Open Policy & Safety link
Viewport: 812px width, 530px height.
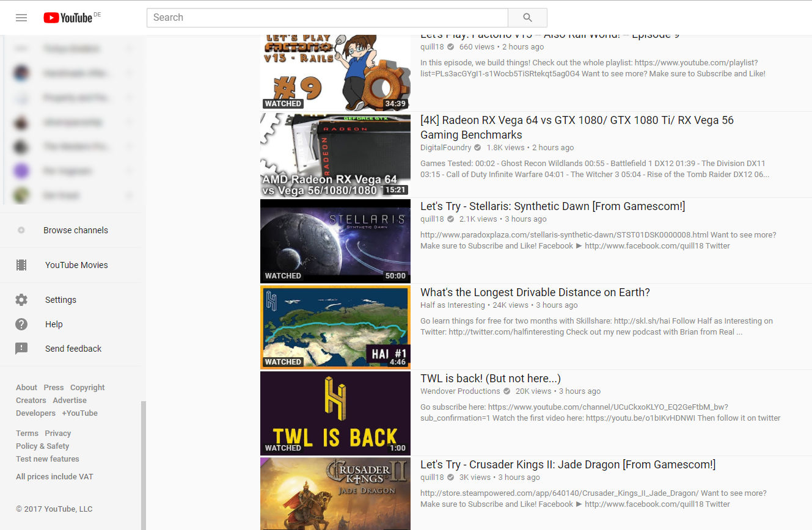coord(42,446)
